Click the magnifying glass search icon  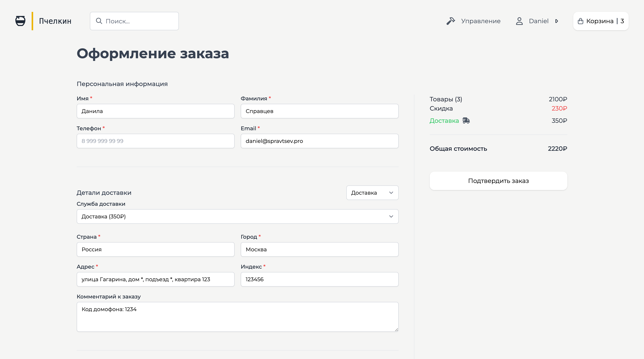(x=99, y=21)
